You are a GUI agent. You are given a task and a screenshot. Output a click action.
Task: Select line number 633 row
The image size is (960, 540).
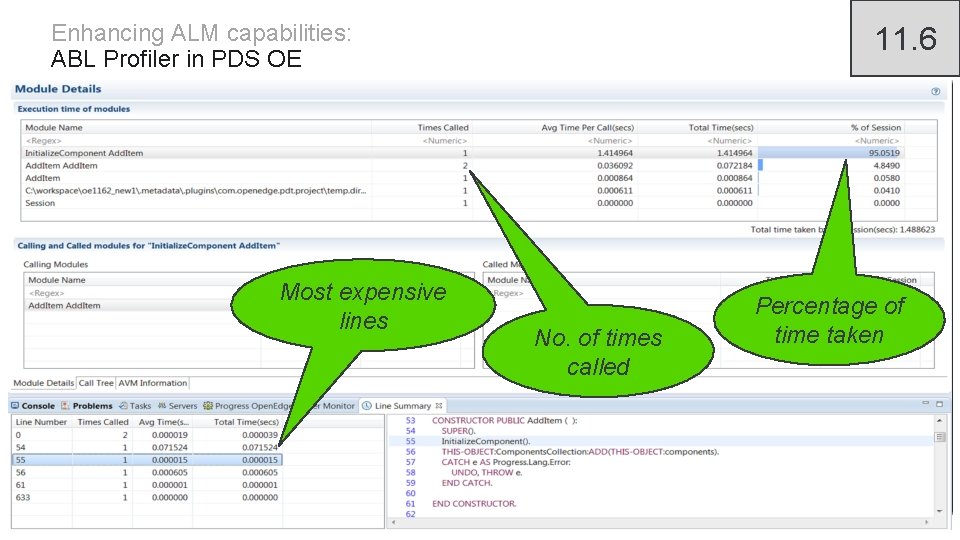[147, 497]
